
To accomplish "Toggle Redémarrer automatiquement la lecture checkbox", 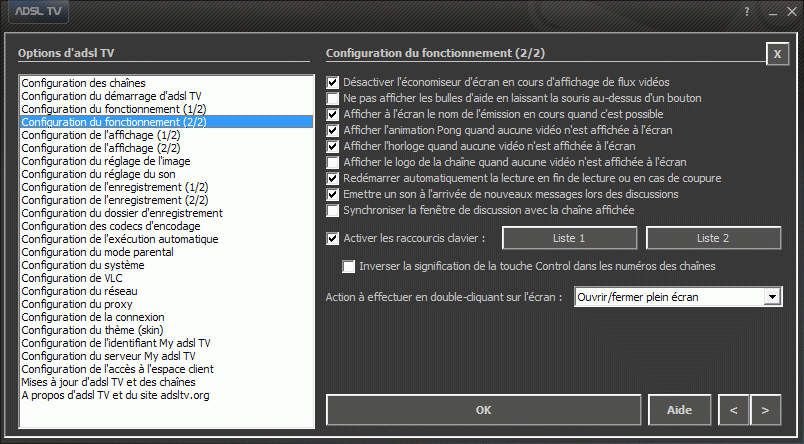I will coord(333,178).
